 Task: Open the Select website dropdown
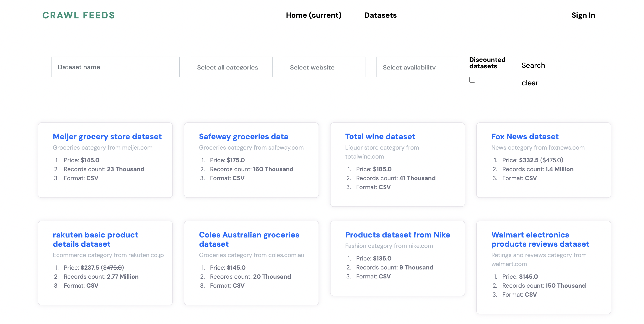pos(324,67)
